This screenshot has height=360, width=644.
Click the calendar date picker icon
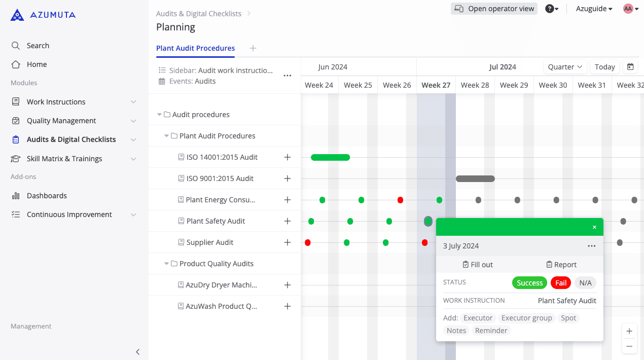pos(630,67)
